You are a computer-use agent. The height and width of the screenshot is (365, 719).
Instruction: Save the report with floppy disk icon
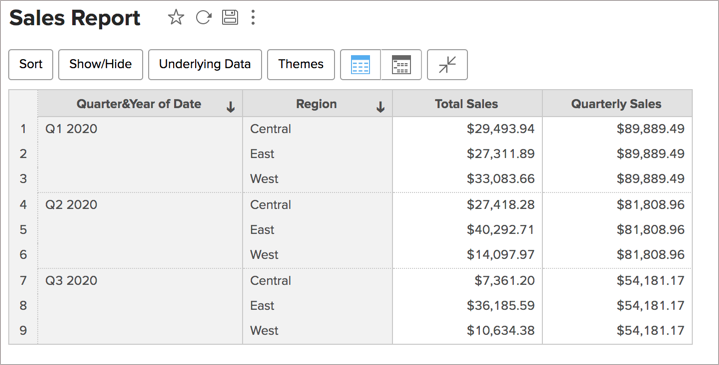click(x=230, y=18)
